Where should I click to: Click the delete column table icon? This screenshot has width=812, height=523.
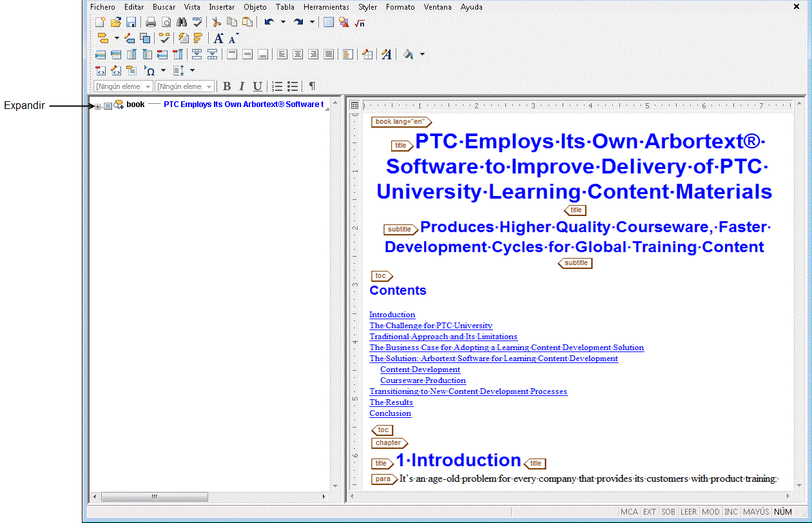coord(178,54)
